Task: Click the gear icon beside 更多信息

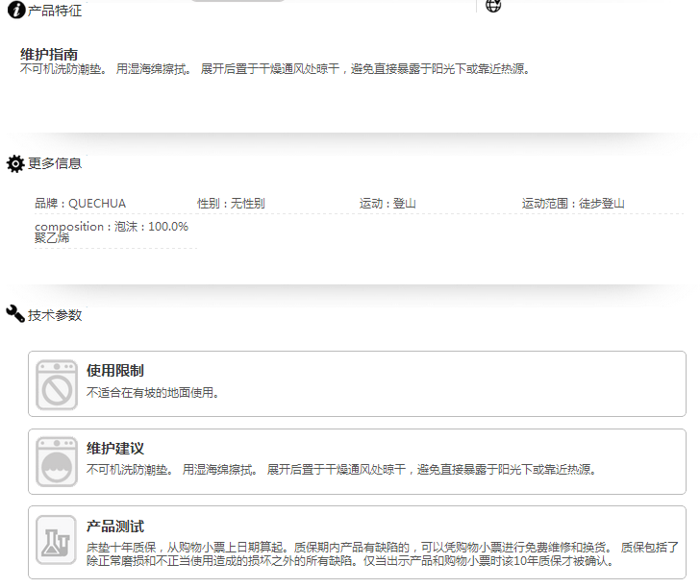Action: (15, 163)
